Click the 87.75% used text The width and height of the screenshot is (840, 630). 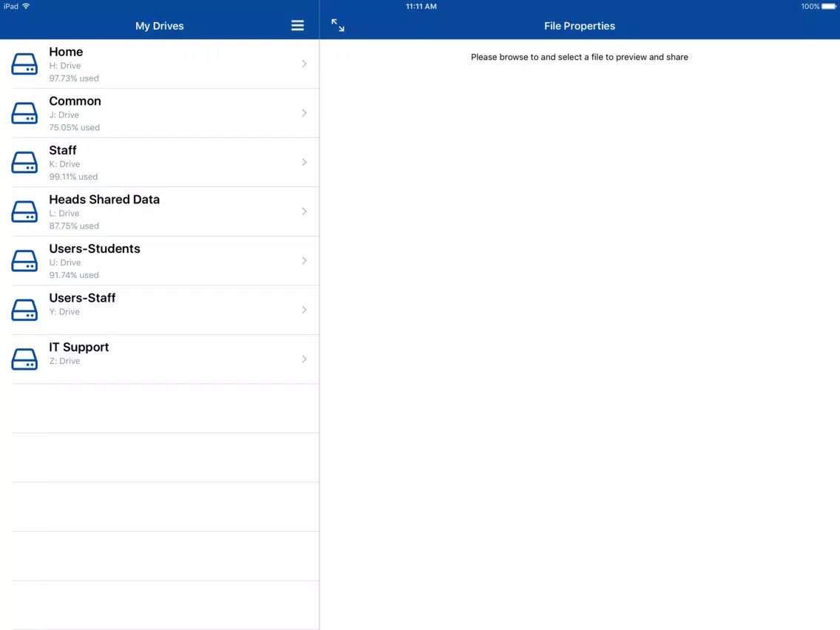tap(74, 226)
